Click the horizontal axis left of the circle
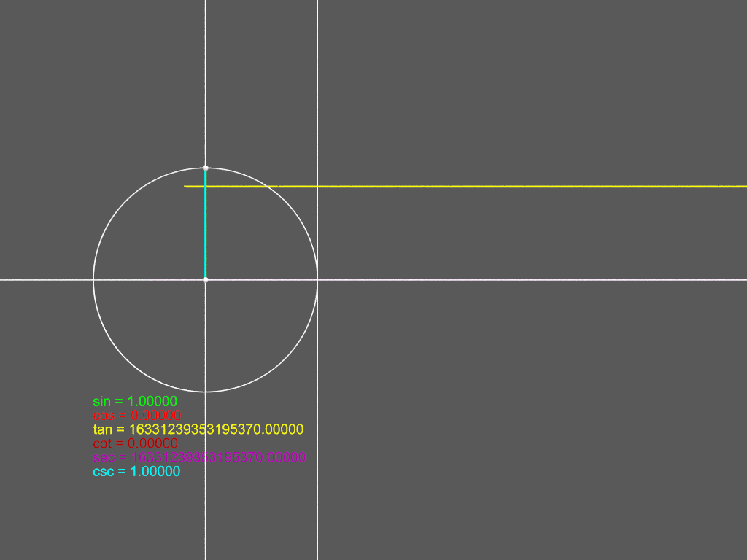 coord(44,279)
